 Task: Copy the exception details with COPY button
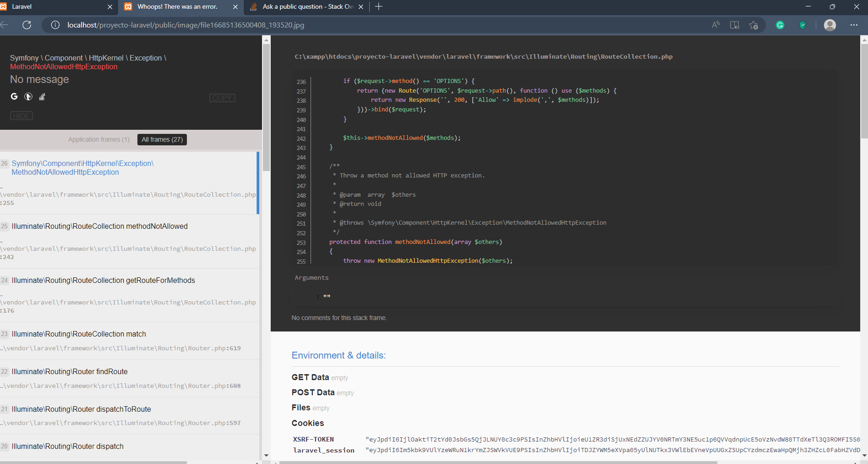(222, 98)
